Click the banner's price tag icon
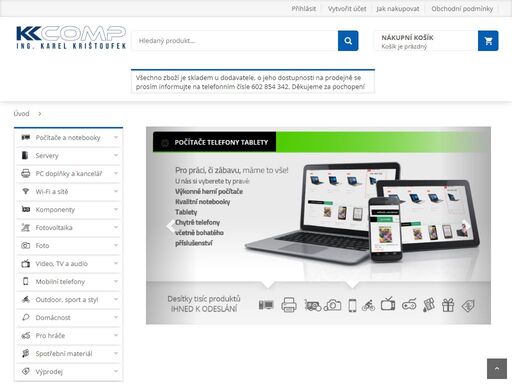 click(x=468, y=306)
